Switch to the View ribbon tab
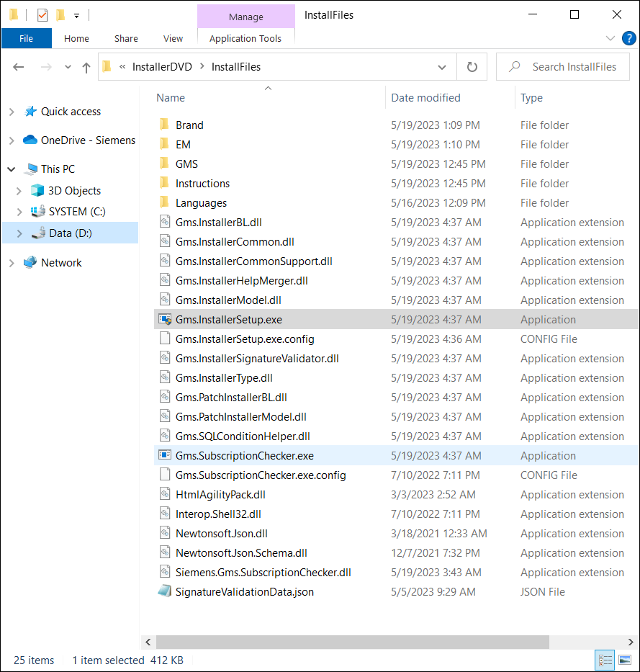This screenshot has height=672, width=640. [173, 39]
